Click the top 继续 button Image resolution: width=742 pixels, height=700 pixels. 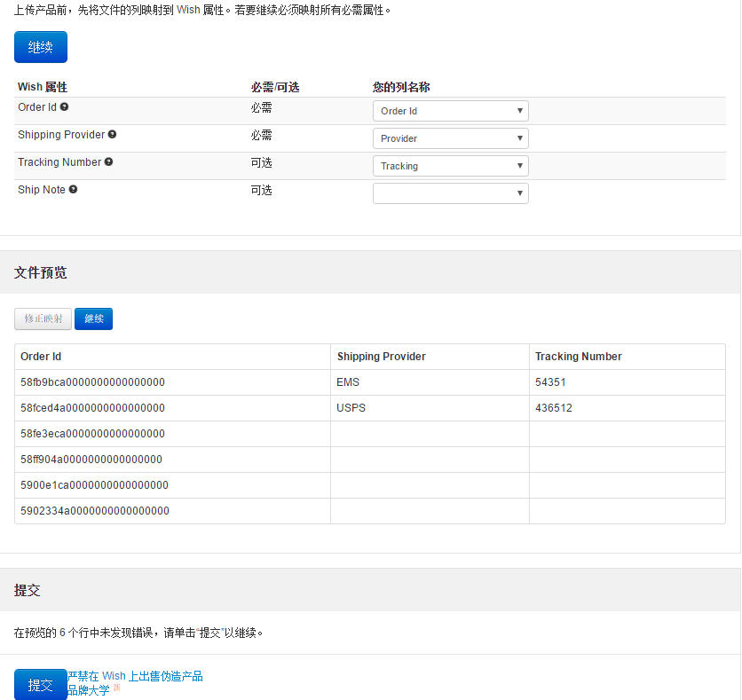[x=40, y=46]
